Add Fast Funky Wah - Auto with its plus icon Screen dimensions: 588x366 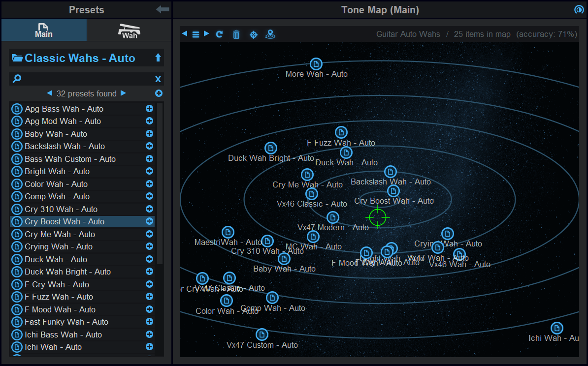pos(149,322)
